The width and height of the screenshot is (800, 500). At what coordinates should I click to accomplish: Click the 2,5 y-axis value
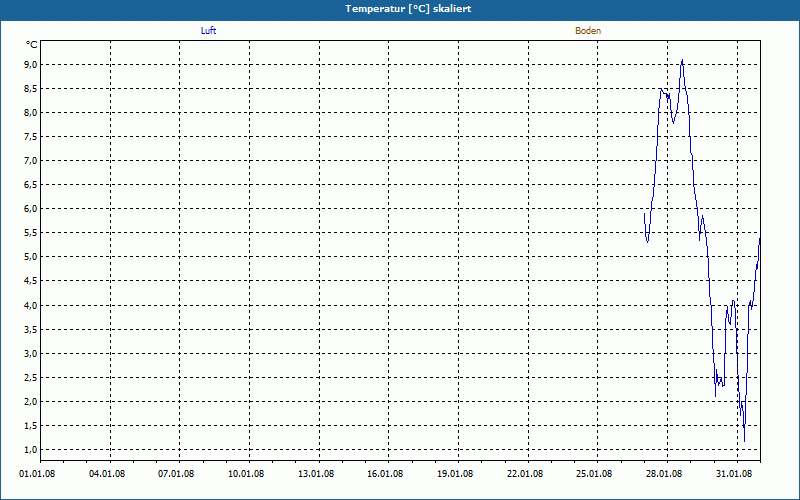pos(31,378)
